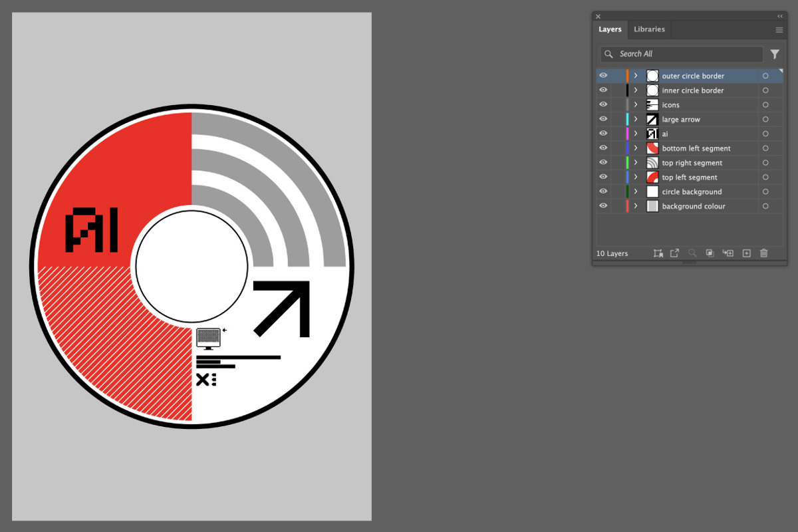Click target circle of circle background layer

click(765, 192)
